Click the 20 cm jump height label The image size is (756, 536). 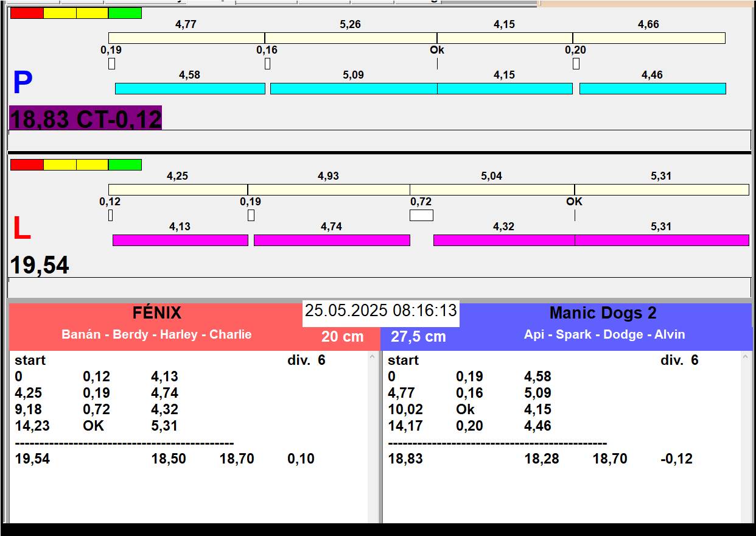(x=342, y=336)
